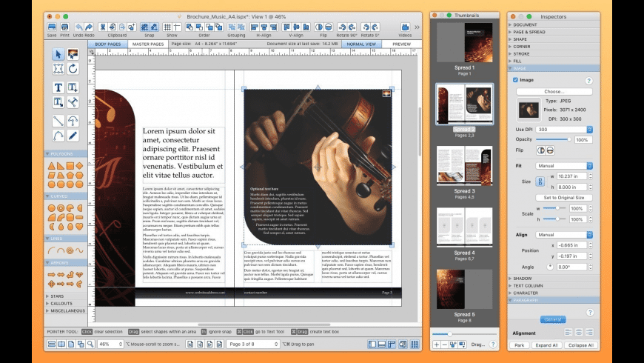Select the image inspection pointer tool
The width and height of the screenshot is (644, 363).
73,54
